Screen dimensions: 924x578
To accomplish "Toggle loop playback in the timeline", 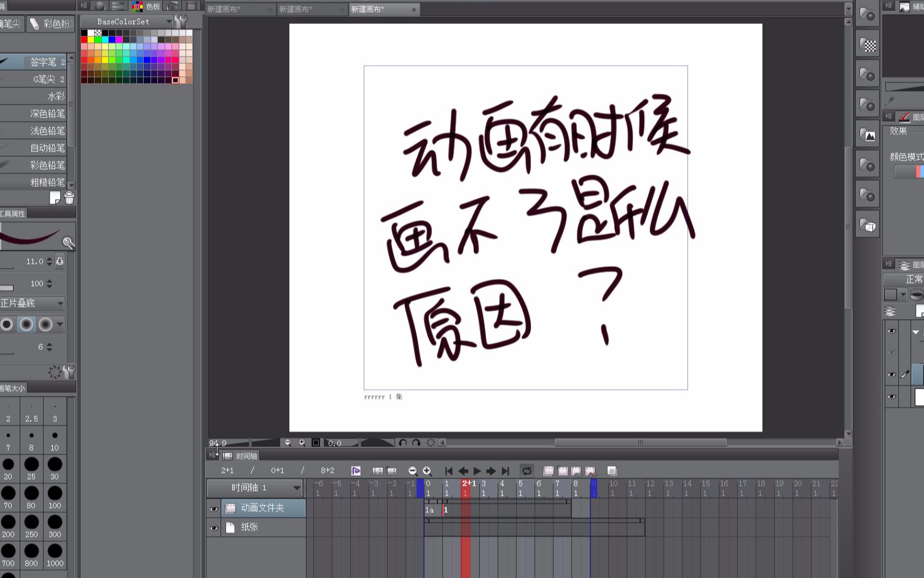I will pos(527,470).
